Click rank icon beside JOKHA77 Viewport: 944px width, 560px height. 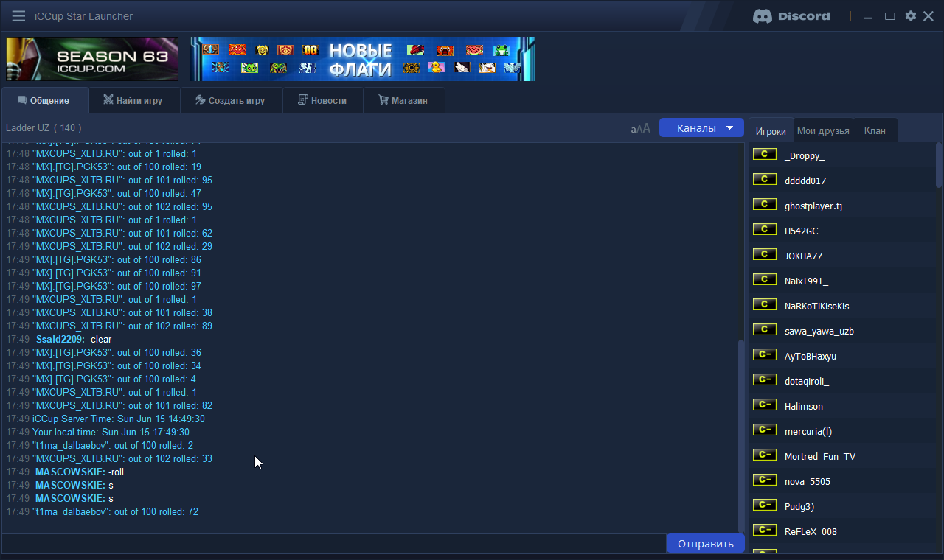coord(764,254)
